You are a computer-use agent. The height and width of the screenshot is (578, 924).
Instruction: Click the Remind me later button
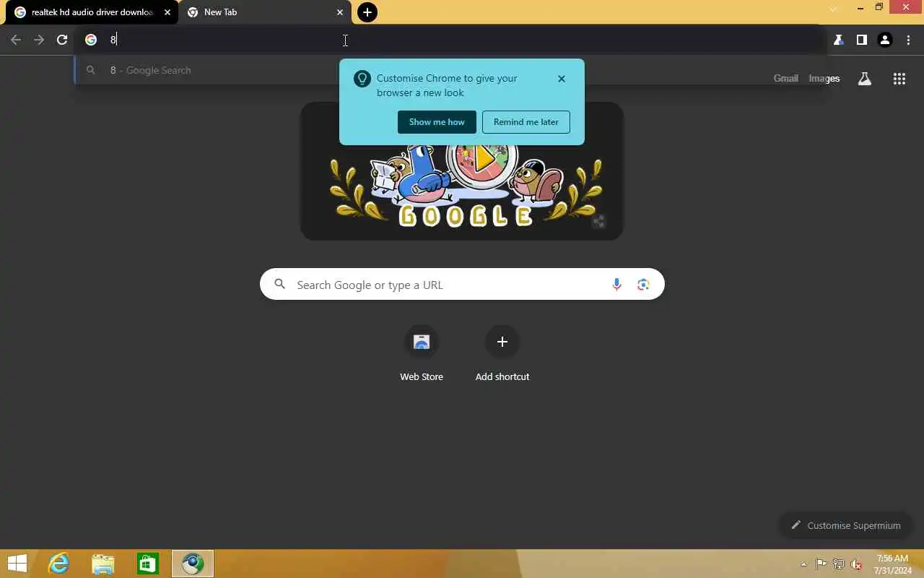526,122
